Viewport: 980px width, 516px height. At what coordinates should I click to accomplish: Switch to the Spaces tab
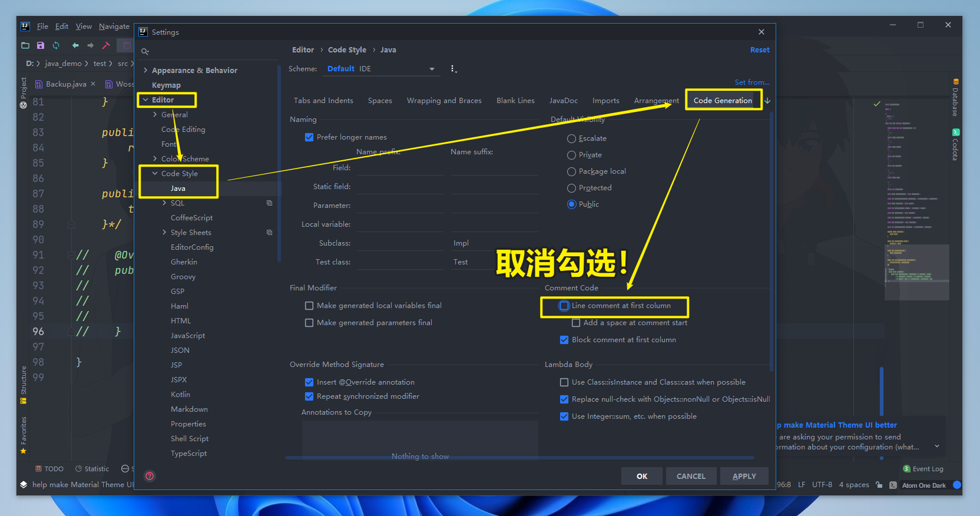(x=380, y=101)
